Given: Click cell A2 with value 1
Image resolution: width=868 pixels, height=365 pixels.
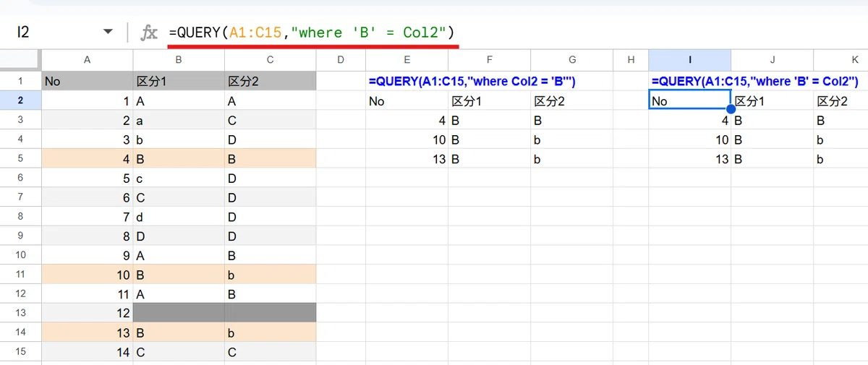Looking at the screenshot, I should pos(88,100).
